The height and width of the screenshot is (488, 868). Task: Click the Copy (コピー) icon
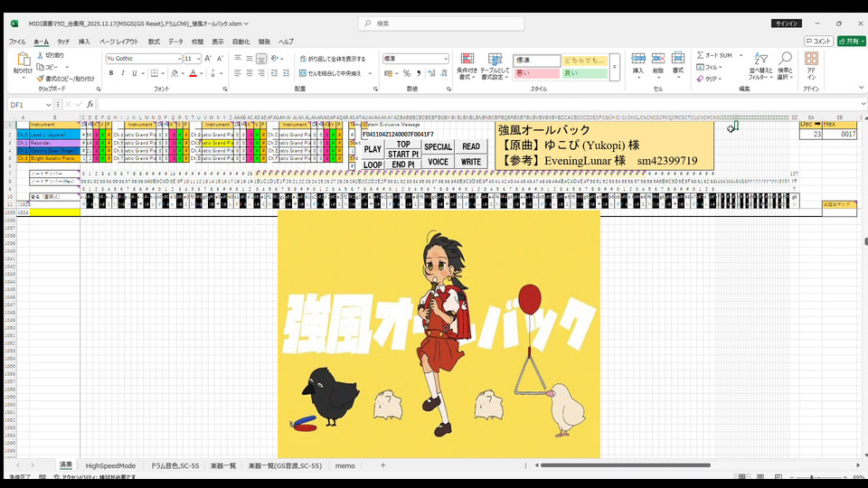pos(41,67)
